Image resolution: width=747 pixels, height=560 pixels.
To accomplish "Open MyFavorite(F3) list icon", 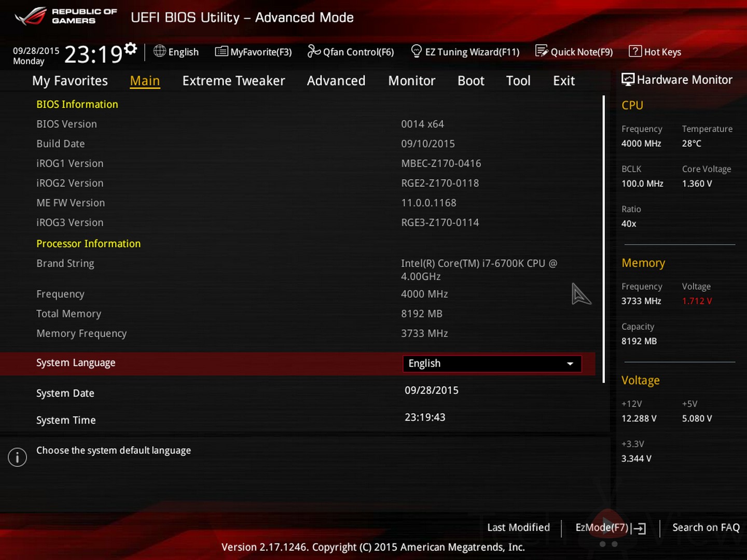I will tap(222, 51).
